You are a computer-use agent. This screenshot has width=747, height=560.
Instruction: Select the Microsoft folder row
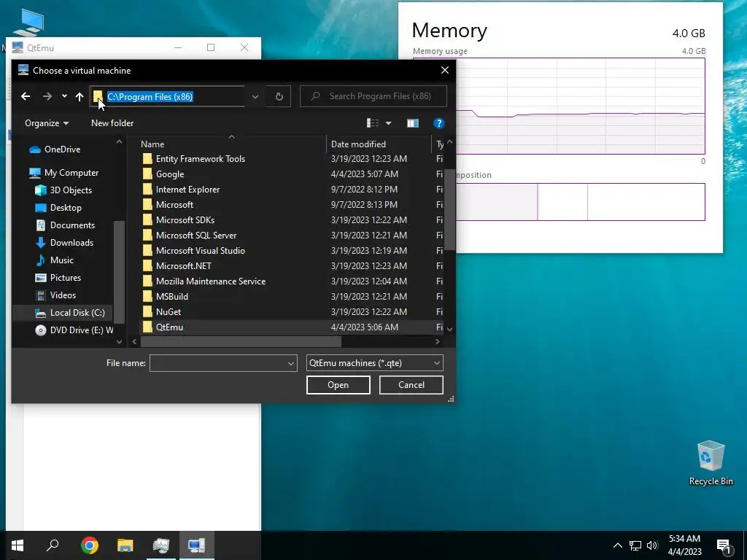174,205
